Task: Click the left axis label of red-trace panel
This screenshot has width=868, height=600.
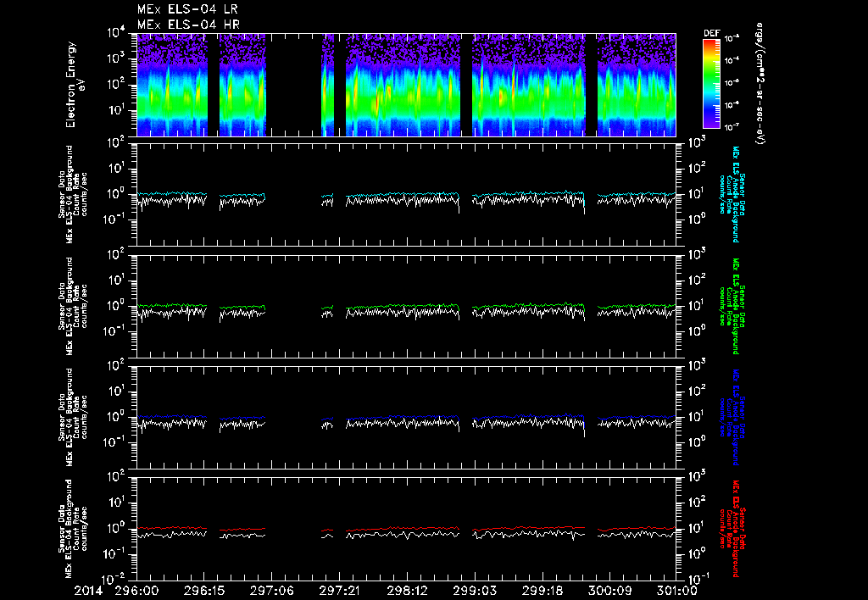Action: [x=73, y=529]
